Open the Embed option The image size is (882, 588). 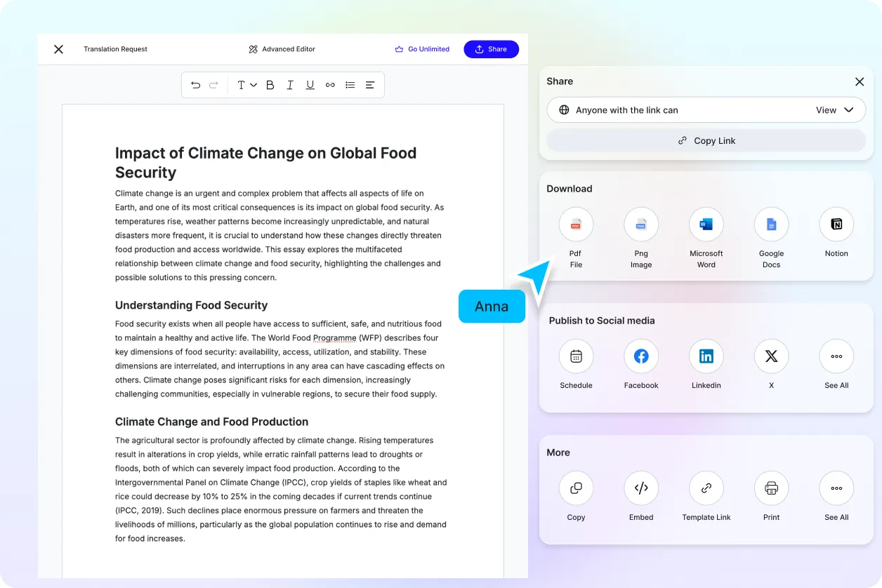pyautogui.click(x=640, y=488)
